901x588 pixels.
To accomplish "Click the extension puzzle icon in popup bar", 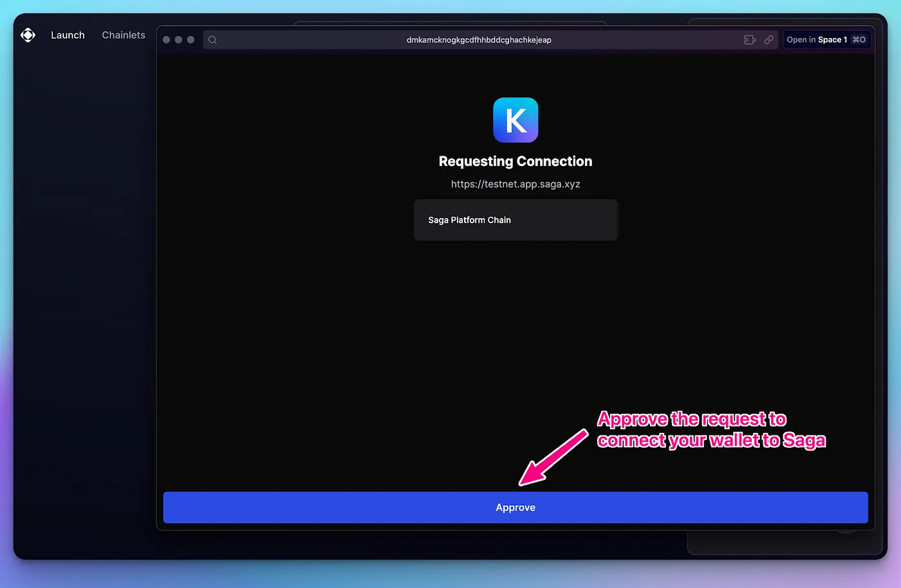I will coord(750,40).
